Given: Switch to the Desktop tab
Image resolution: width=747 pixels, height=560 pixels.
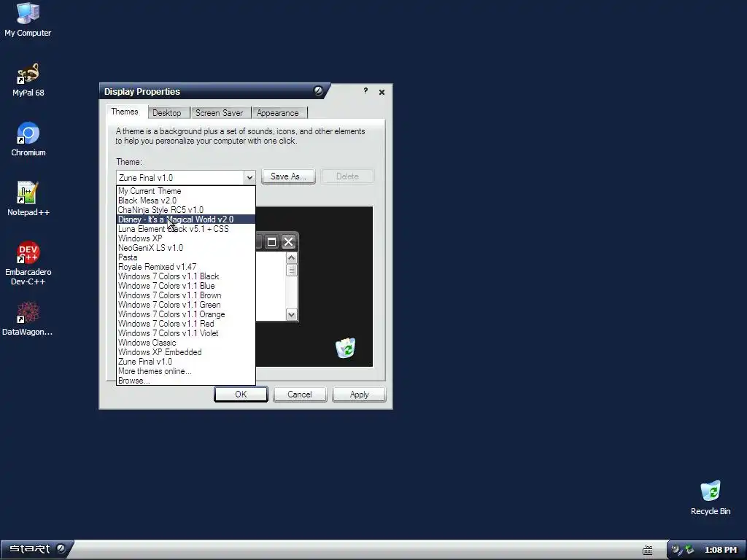Looking at the screenshot, I should (x=167, y=113).
